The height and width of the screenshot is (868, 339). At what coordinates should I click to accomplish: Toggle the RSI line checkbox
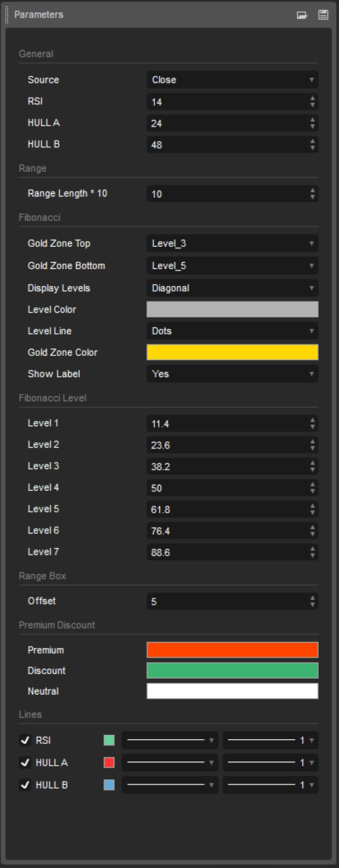25,740
